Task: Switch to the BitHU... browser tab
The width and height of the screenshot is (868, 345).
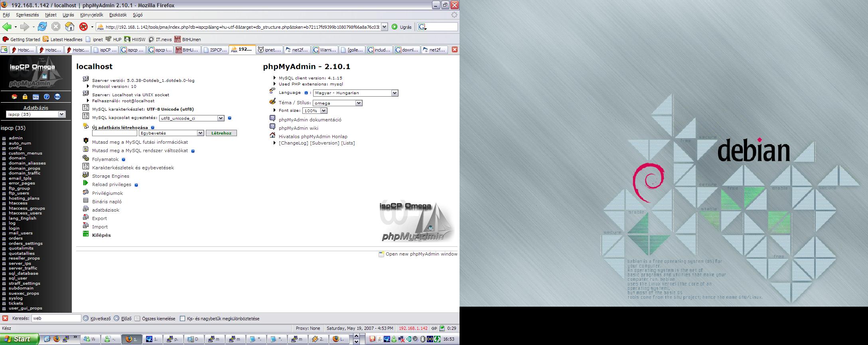Action: (x=187, y=50)
